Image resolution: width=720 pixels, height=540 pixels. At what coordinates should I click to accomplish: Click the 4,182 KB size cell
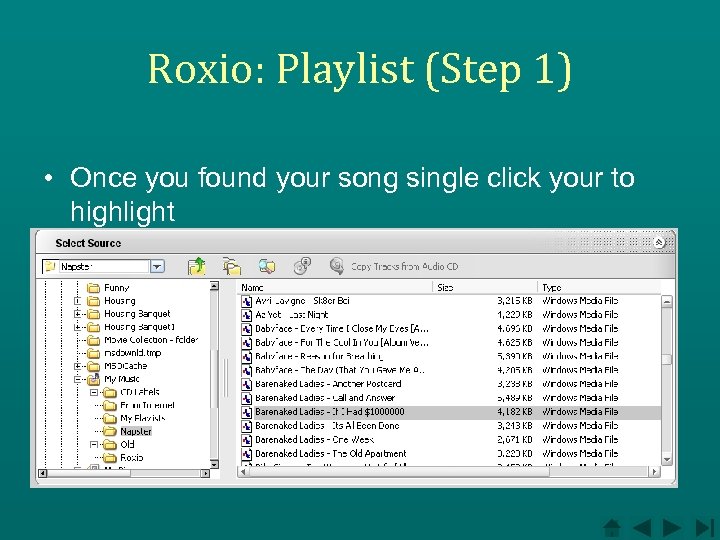pyautogui.click(x=515, y=412)
